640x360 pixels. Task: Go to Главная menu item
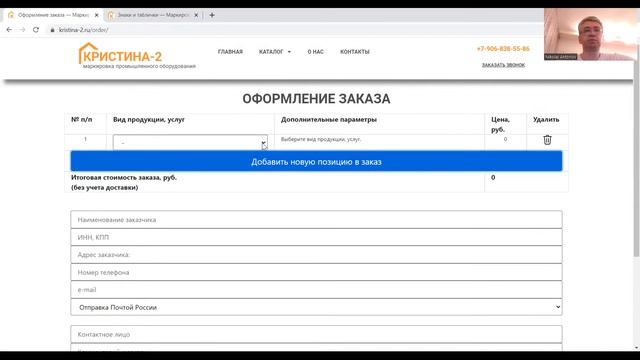pyautogui.click(x=230, y=52)
